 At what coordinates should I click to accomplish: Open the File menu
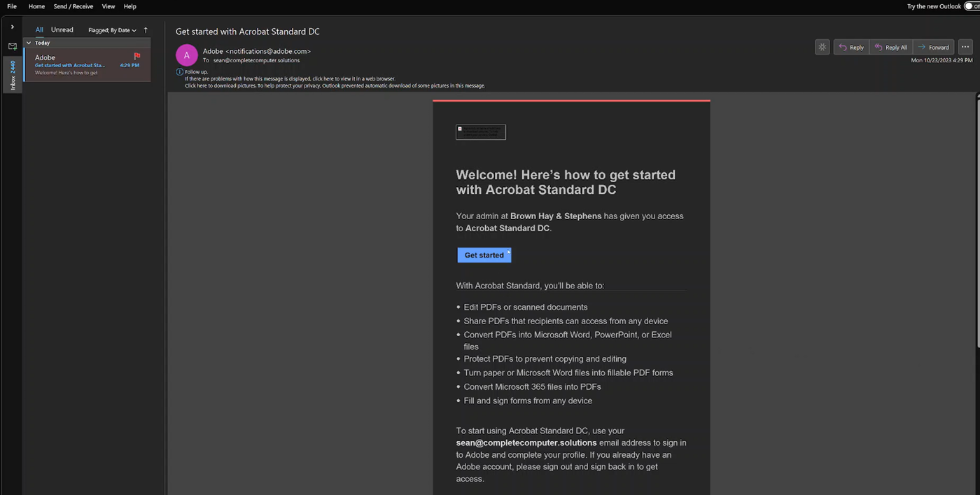pos(12,6)
